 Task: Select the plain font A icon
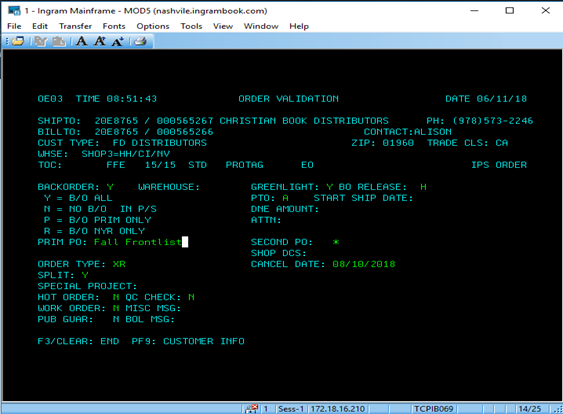pos(82,42)
